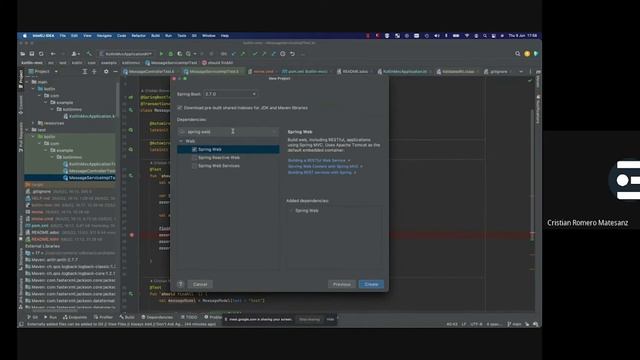640x360 pixels.
Task: Collapse the Web dependency group
Action: tap(181, 141)
